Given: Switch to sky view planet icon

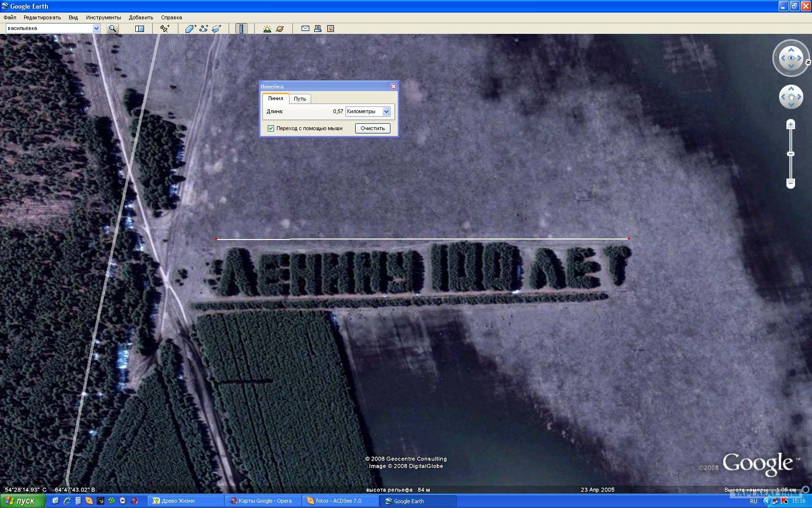Looking at the screenshot, I should click(280, 29).
